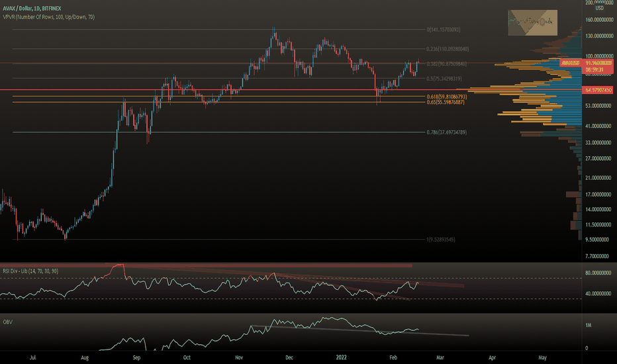Select the 0.236(110.09280040) Fibonacci label

[448, 49]
